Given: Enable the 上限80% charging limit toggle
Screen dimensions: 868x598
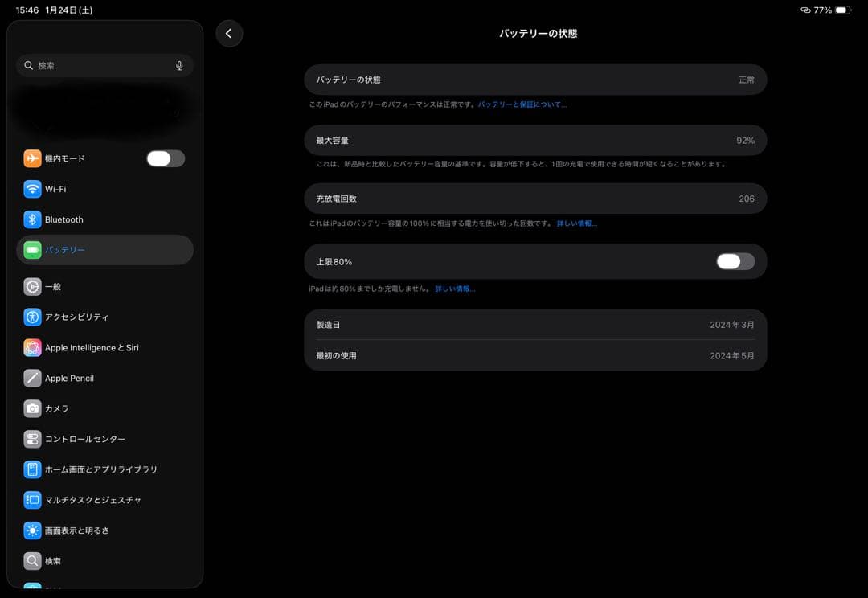Looking at the screenshot, I should coord(735,261).
